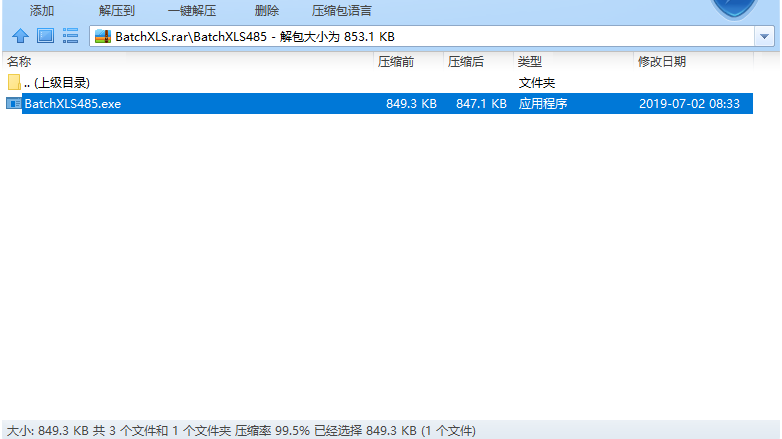Expand the address bar path dropdown
The image size is (782, 439).
pyautogui.click(x=764, y=36)
